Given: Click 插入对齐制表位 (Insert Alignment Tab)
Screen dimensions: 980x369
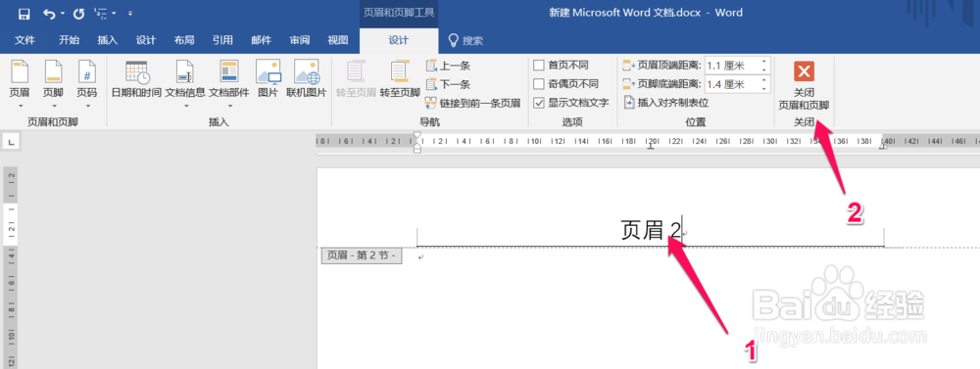Looking at the screenshot, I should 666,103.
